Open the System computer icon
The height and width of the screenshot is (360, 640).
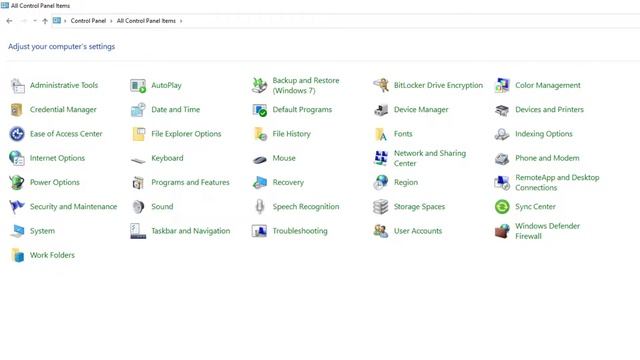pyautogui.click(x=17, y=231)
